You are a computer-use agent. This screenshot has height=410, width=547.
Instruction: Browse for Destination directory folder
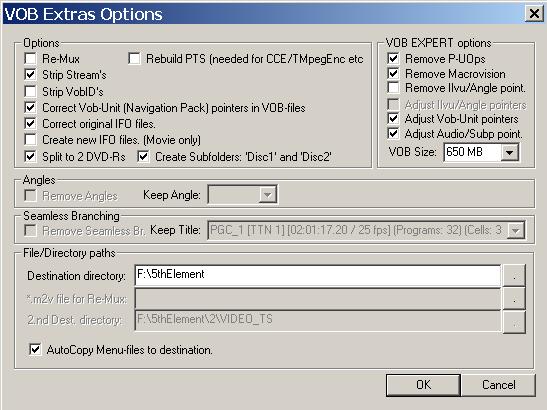[514, 275]
